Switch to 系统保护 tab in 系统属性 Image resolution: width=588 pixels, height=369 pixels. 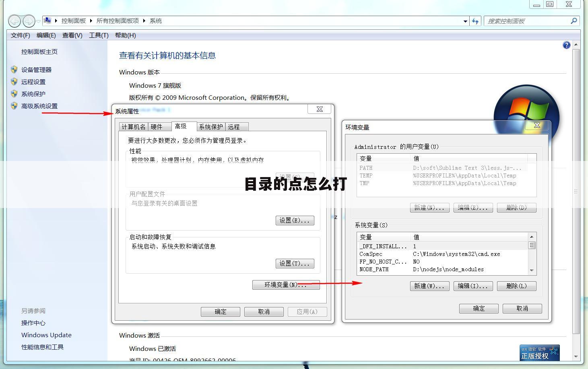[x=211, y=127]
